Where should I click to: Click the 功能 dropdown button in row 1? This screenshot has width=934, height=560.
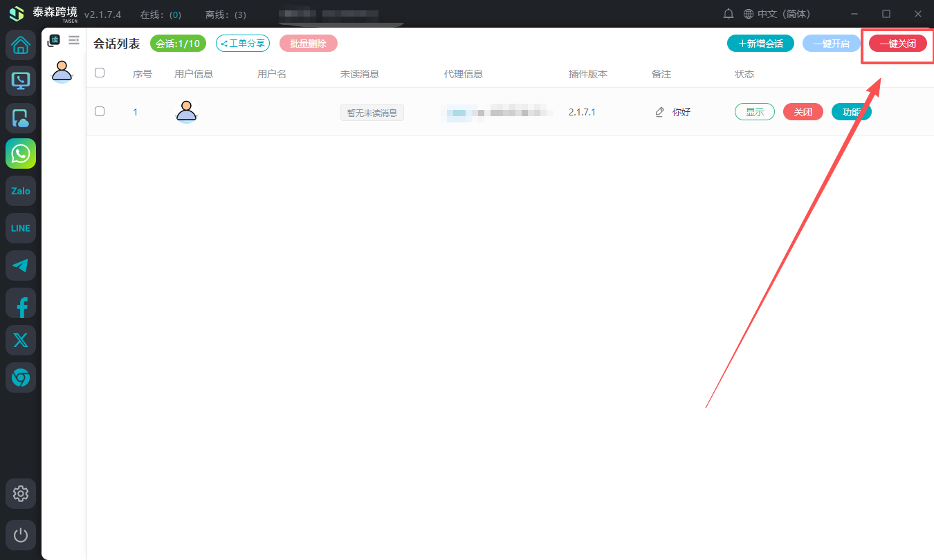(x=851, y=112)
